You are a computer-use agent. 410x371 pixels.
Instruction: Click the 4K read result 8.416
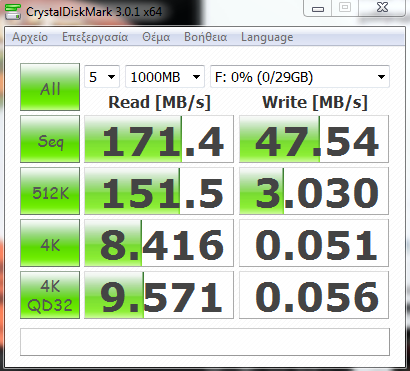pos(159,243)
